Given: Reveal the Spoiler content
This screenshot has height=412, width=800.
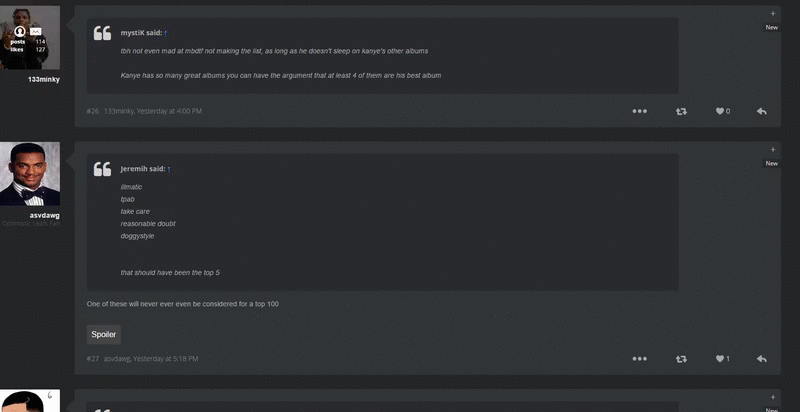Looking at the screenshot, I should [104, 334].
